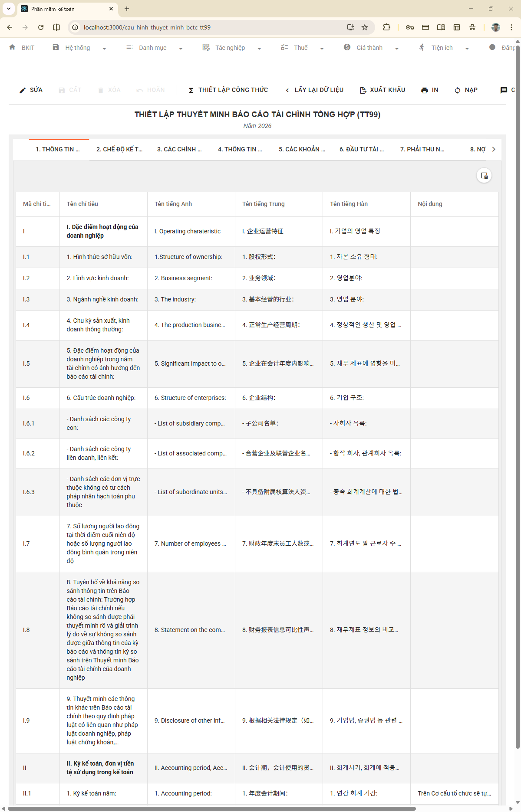Switch to tab 2. CHẾ ĐỘ KẾ T...
The width and height of the screenshot is (521, 812).
[x=119, y=149]
